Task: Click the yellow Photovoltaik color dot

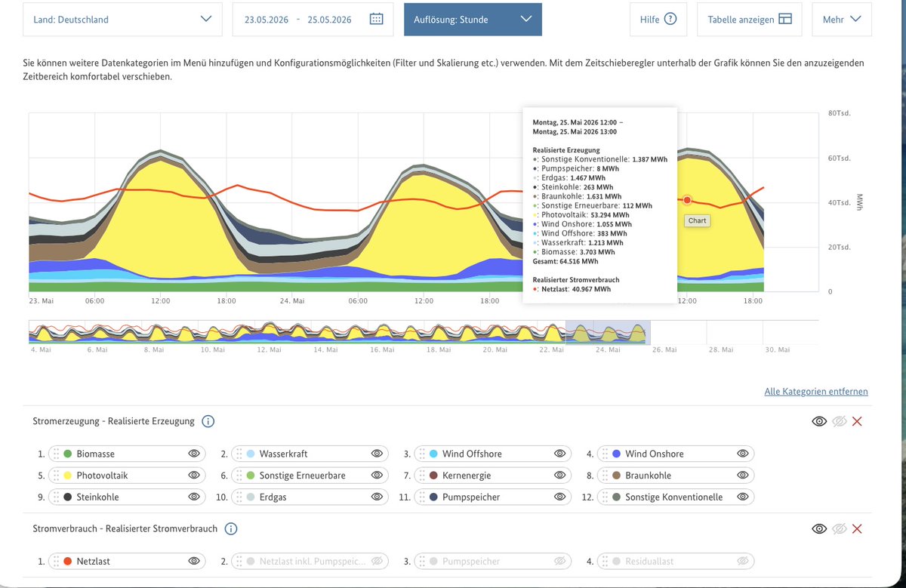Action: (68, 476)
